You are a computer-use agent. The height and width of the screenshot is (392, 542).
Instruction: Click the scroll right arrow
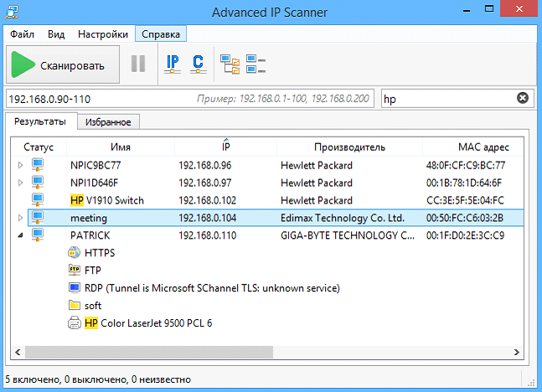click(516, 352)
